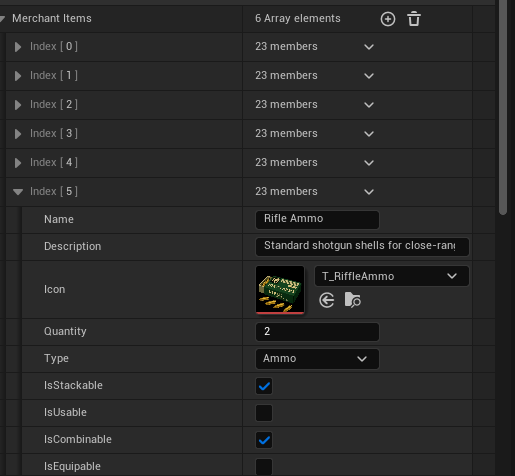This screenshot has height=476, width=515.
Task: Open the T_RiffleAmmo texture asset dropdown
Action: click(392, 276)
